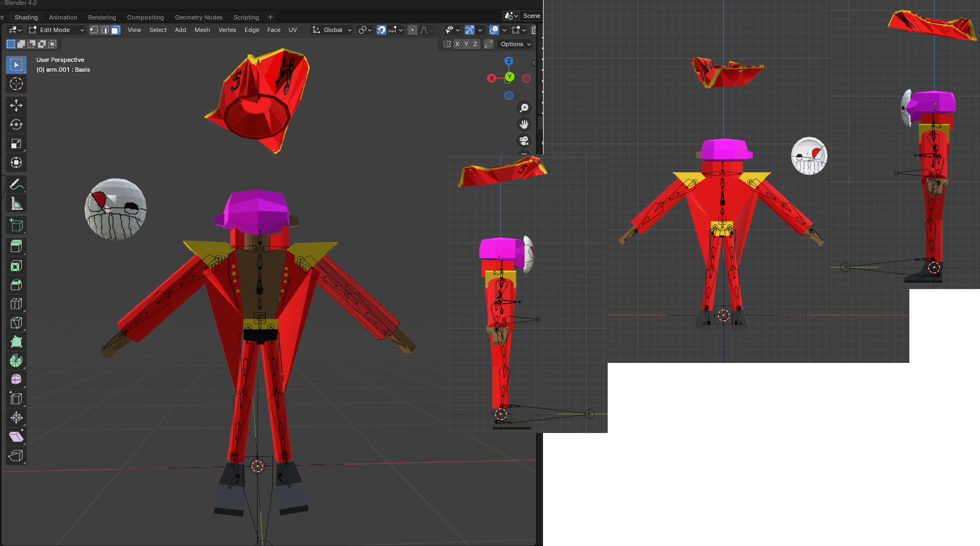Image resolution: width=980 pixels, height=546 pixels.
Task: Open snapping options dropdown
Action: tap(396, 30)
